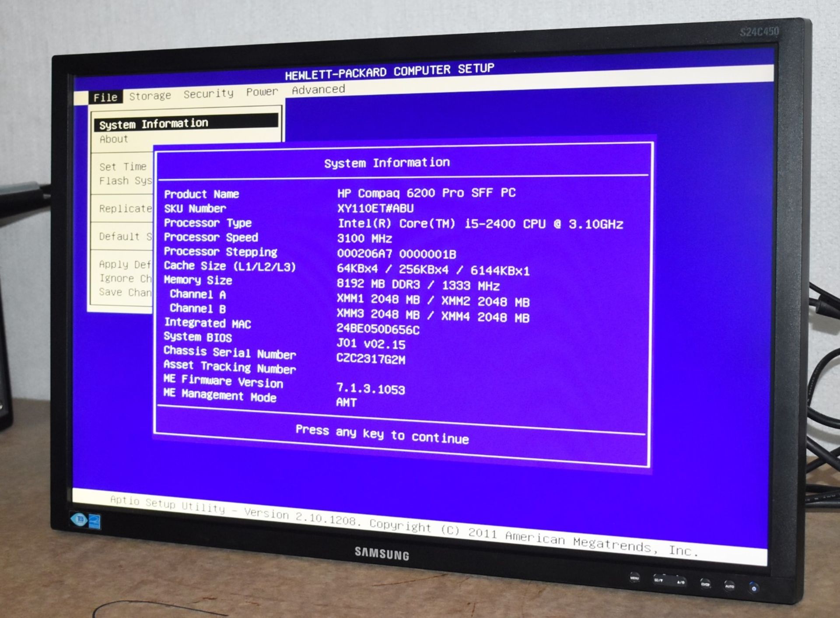Click the Asset Tracking Number label
This screenshot has height=618, width=840.
[230, 367]
